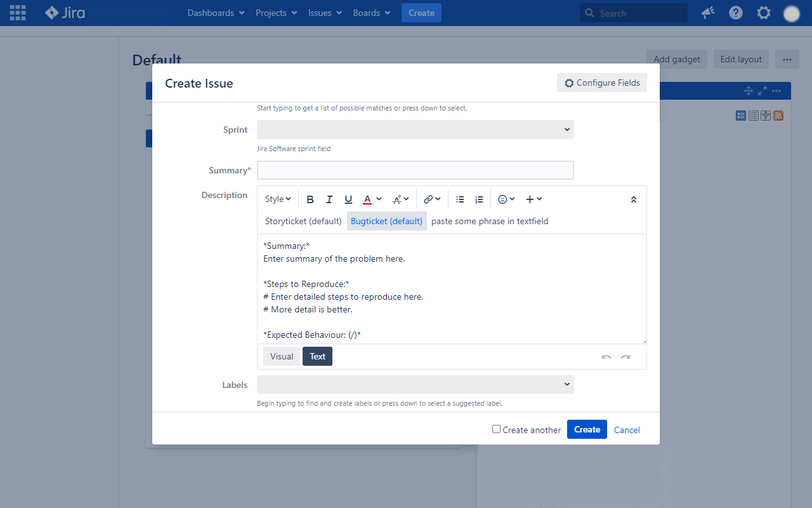Select the Bugticket (default) template
Screen dimensions: 812x508
(386, 221)
